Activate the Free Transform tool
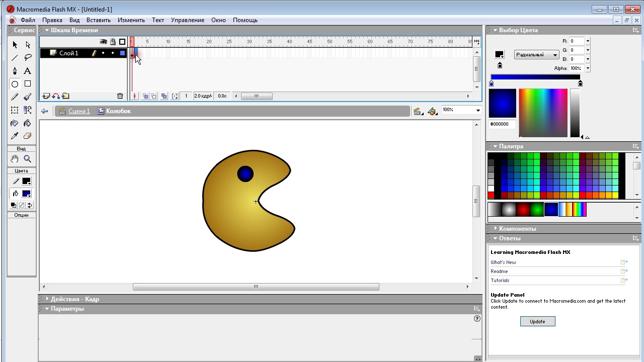 click(x=15, y=110)
